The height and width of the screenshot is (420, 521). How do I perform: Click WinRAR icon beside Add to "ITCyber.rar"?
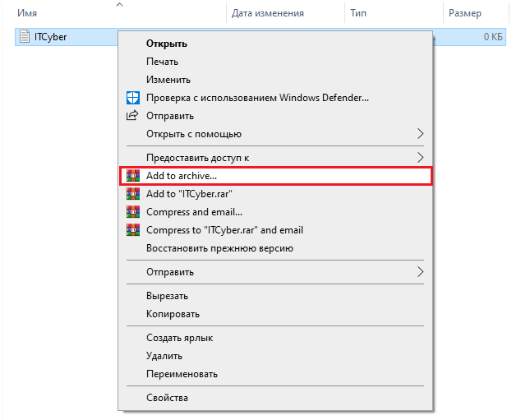(132, 194)
